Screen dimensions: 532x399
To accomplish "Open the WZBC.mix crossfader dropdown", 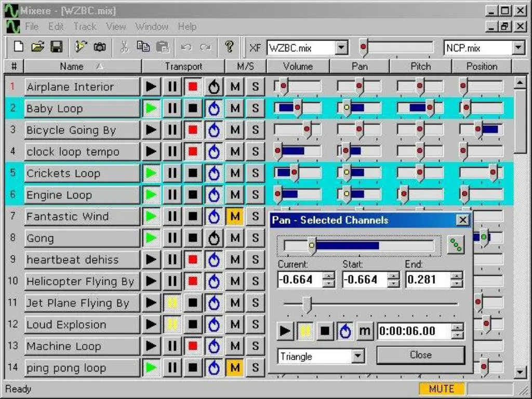I will tap(341, 48).
